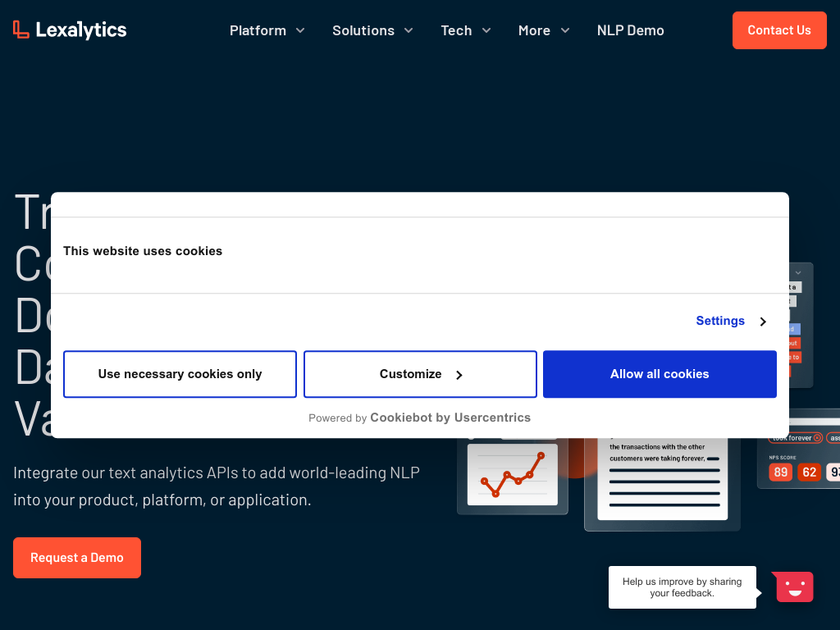The width and height of the screenshot is (840, 630).
Task: Expand the Solutions dropdown chevron
Action: (409, 30)
